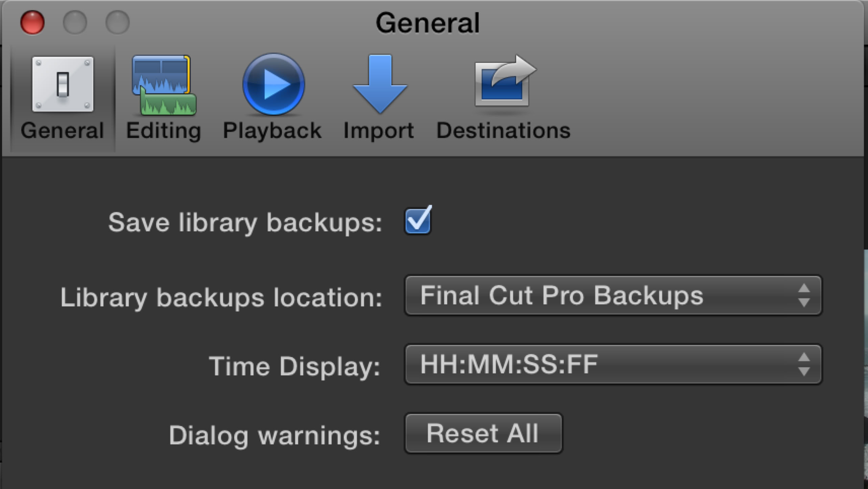Open Editing preferences via the waveform icon

coord(164,85)
